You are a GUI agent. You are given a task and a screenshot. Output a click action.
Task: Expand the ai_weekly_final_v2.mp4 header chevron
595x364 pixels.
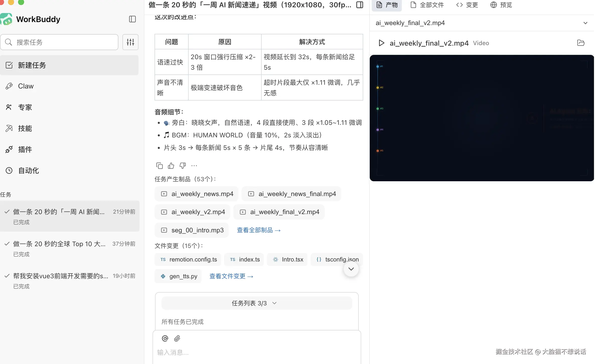click(x=585, y=23)
